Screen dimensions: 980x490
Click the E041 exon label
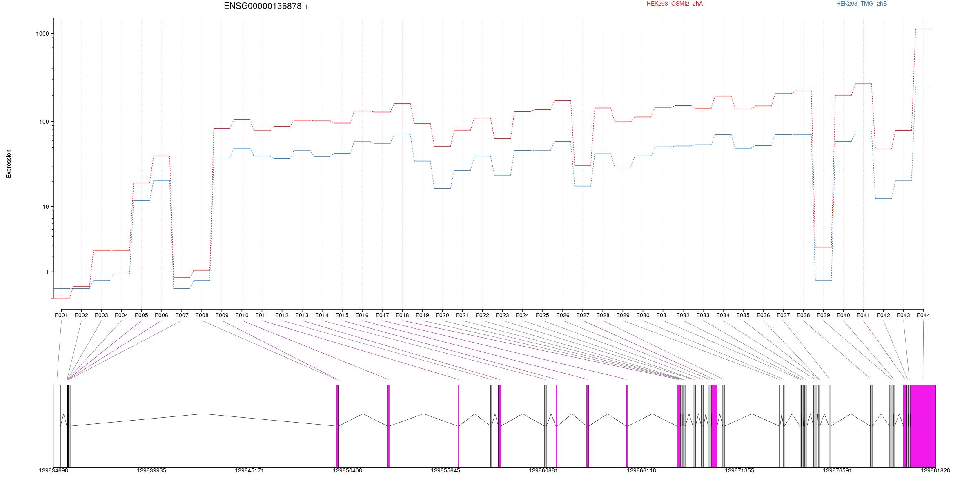click(863, 315)
